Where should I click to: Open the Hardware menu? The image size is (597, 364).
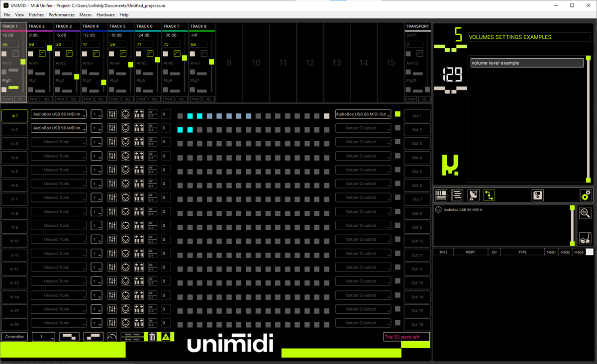105,15
